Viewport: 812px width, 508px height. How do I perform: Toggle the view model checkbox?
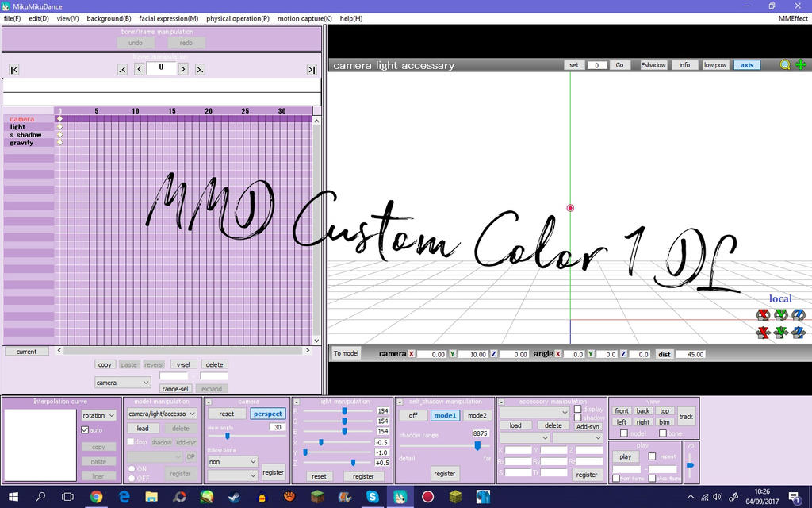(624, 433)
